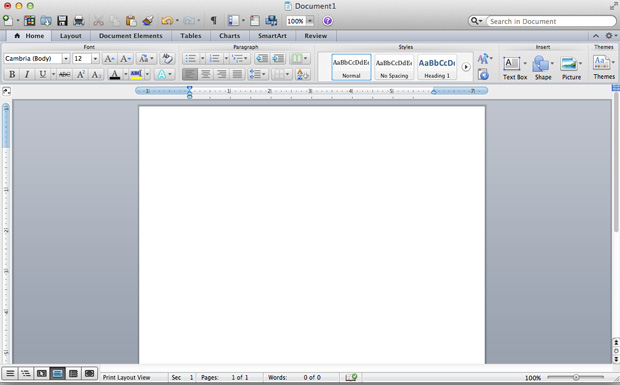Apply the Heading 1 style
620x385 pixels.
pyautogui.click(x=437, y=67)
